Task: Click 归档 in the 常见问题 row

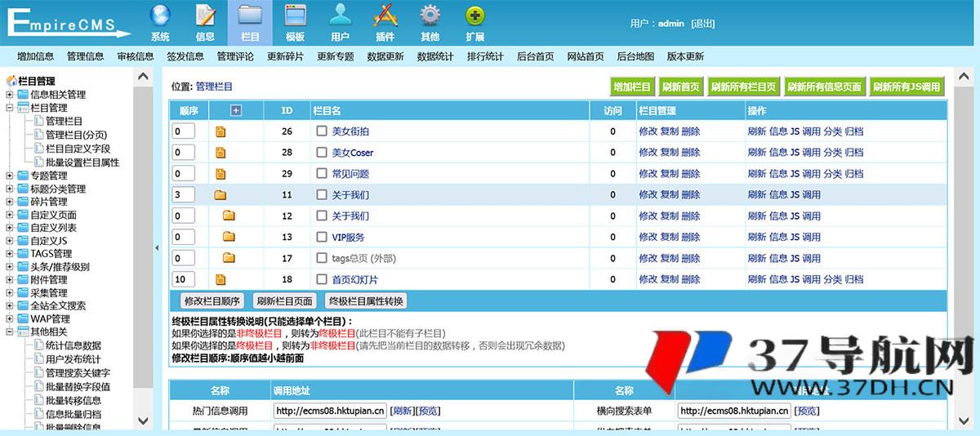Action: [854, 174]
